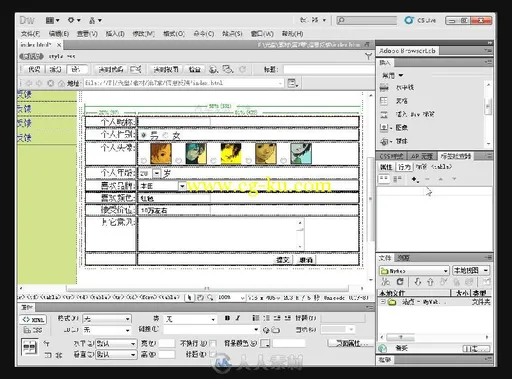
Task: Open the 文件(F) menu
Action: [30, 33]
